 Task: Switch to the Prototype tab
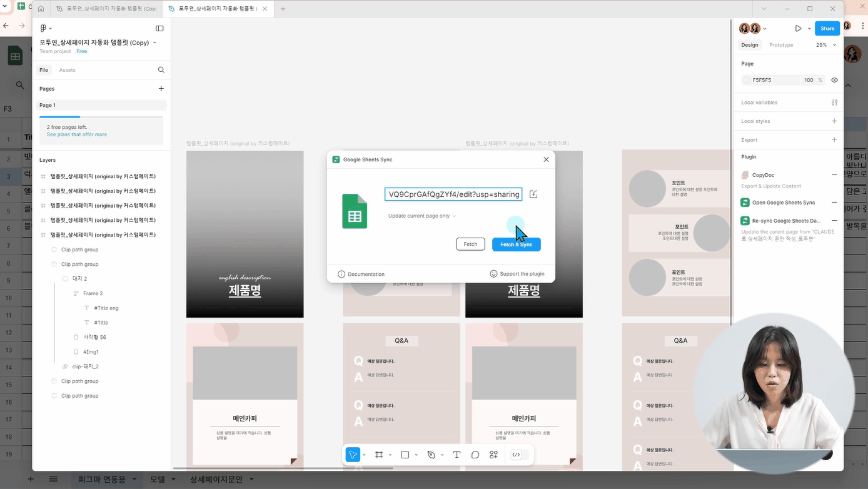[781, 45]
